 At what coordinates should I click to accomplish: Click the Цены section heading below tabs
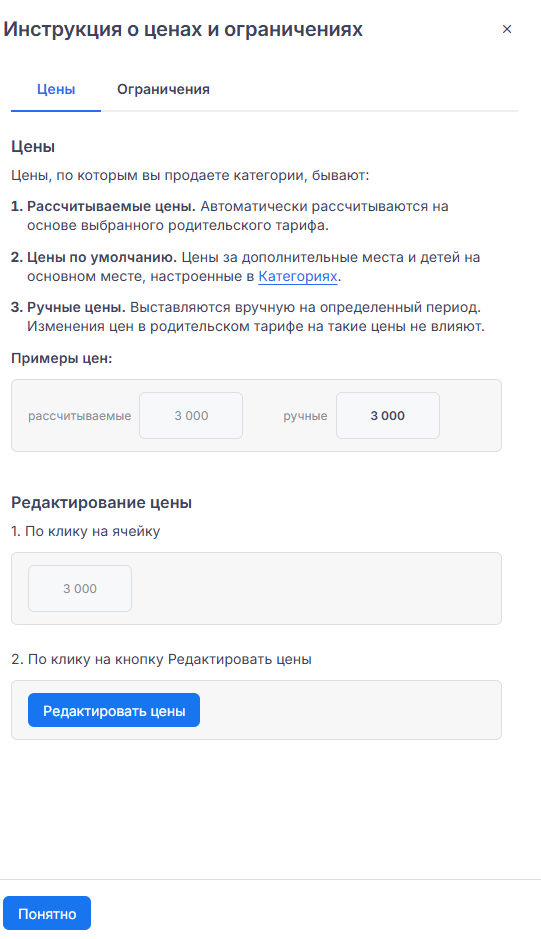pyautogui.click(x=33, y=147)
